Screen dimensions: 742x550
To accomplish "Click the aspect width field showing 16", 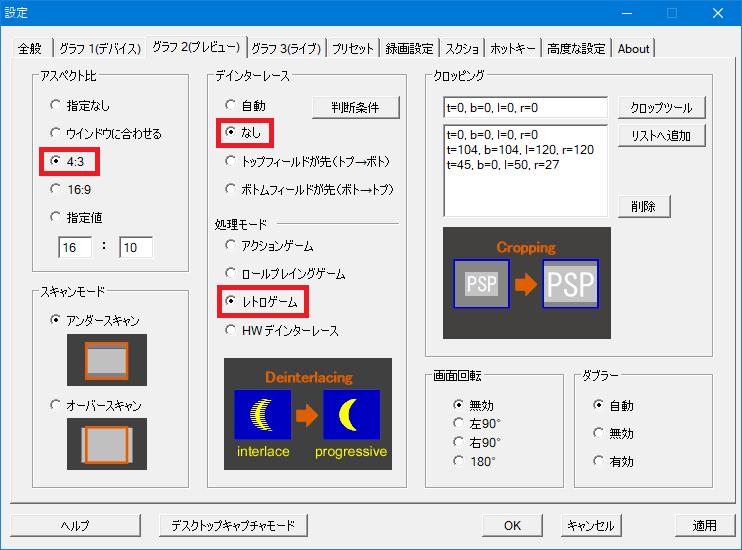I will click(75, 247).
